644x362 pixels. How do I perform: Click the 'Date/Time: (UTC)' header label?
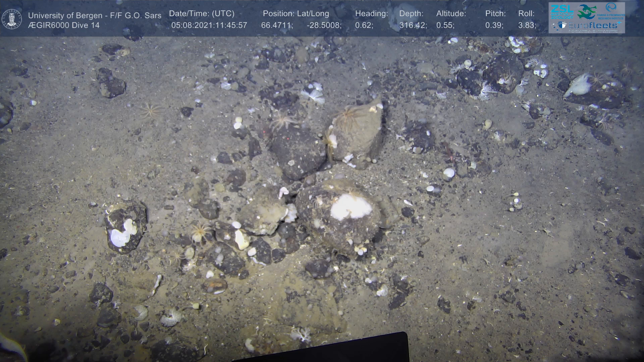point(202,14)
